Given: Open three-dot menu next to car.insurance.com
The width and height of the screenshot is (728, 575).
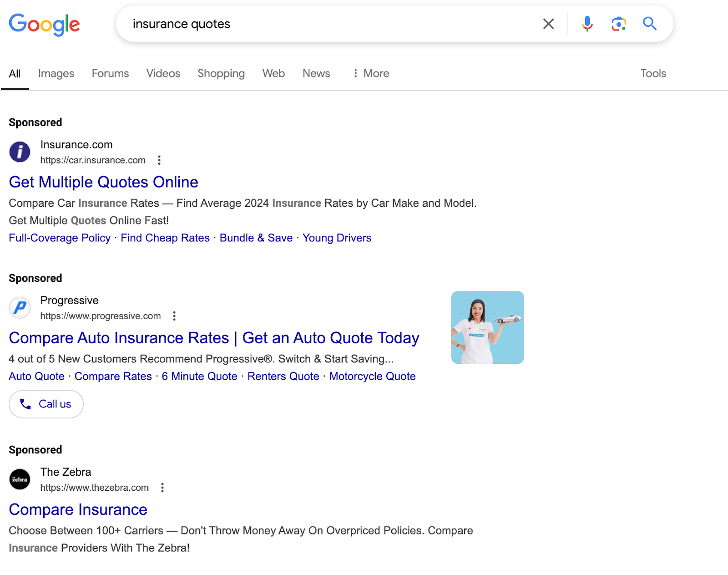Looking at the screenshot, I should (x=159, y=160).
